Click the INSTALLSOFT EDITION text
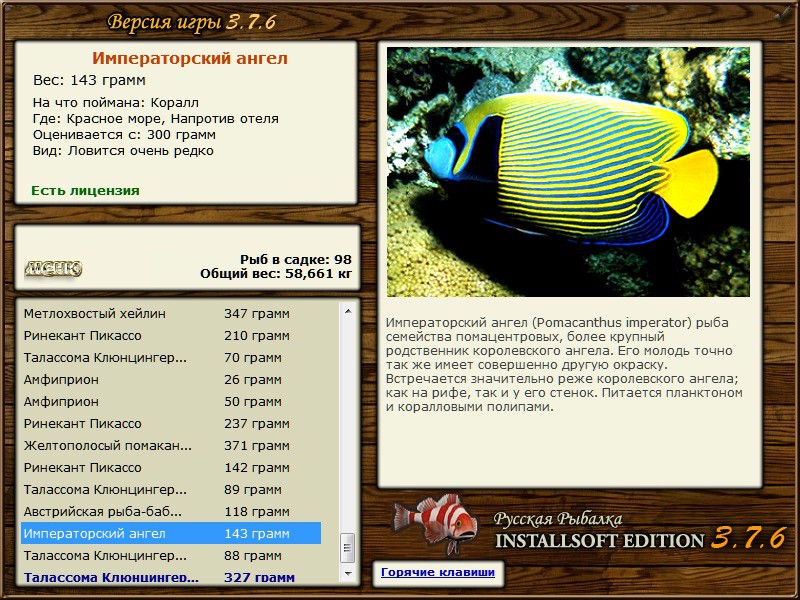 tap(599, 540)
